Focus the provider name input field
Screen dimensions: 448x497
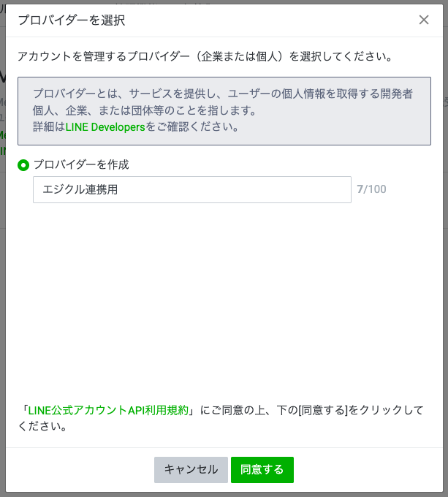[192, 189]
